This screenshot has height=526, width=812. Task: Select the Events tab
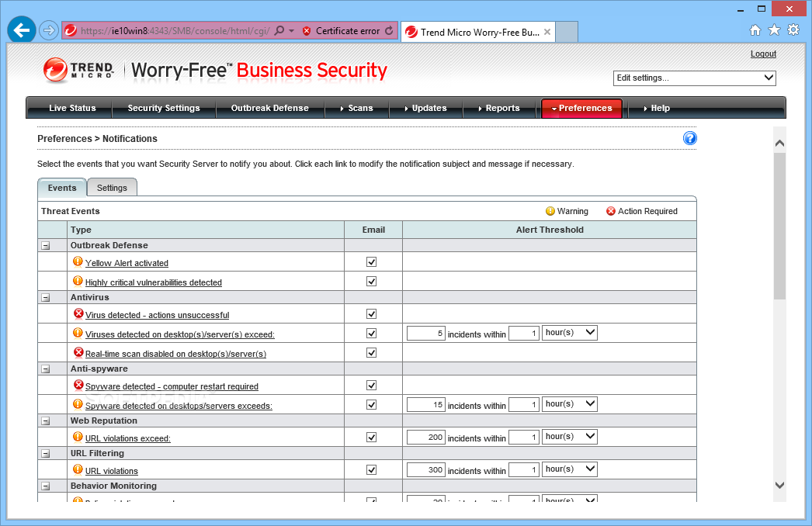(62, 188)
